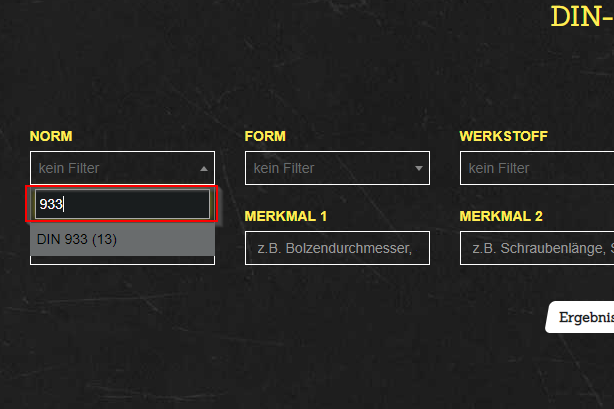This screenshot has height=409, width=614.
Task: Focus the MERKMAL 2 Schraubenlänge input
Action: 537,248
